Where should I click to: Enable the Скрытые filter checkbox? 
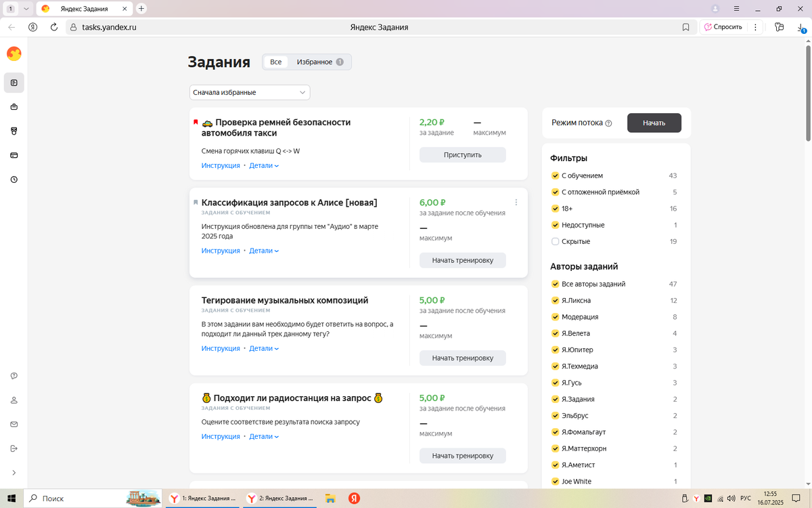point(556,242)
